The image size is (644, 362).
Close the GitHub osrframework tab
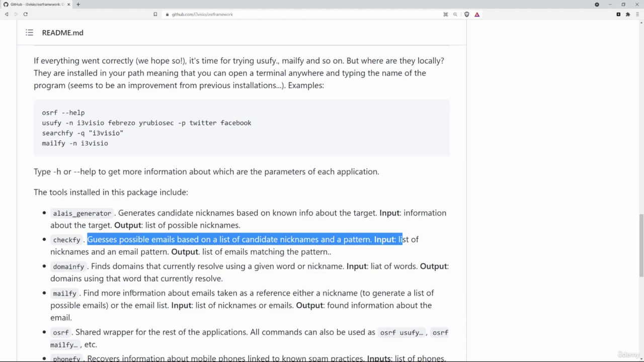pos(68,5)
